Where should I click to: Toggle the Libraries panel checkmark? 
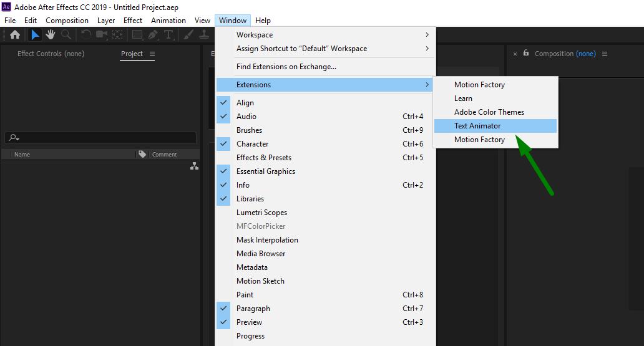pos(223,199)
